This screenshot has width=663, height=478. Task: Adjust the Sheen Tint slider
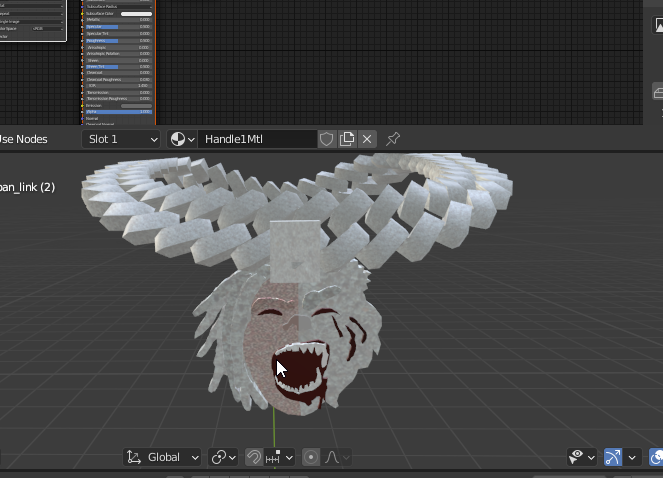118,66
